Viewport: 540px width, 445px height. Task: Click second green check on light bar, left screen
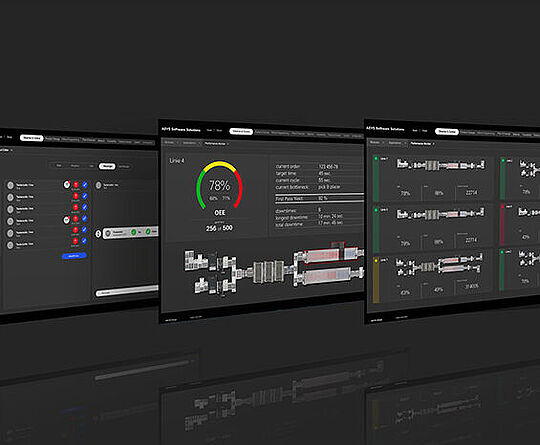pyautogui.click(x=148, y=231)
